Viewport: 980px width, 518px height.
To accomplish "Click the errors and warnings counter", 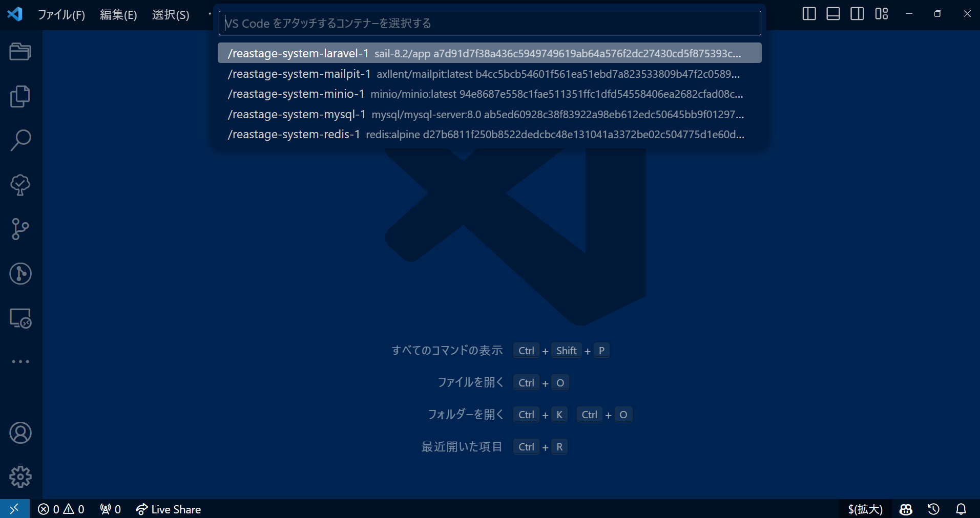I will [x=60, y=509].
